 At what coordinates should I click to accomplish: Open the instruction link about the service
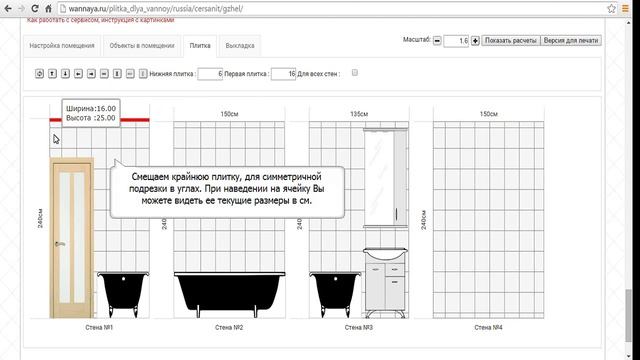point(100,20)
